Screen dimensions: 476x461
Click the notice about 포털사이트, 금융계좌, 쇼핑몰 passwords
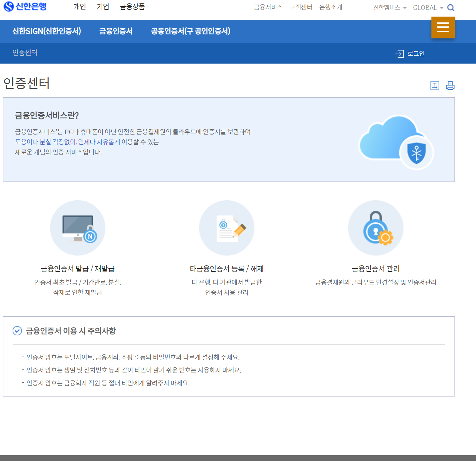click(x=133, y=357)
